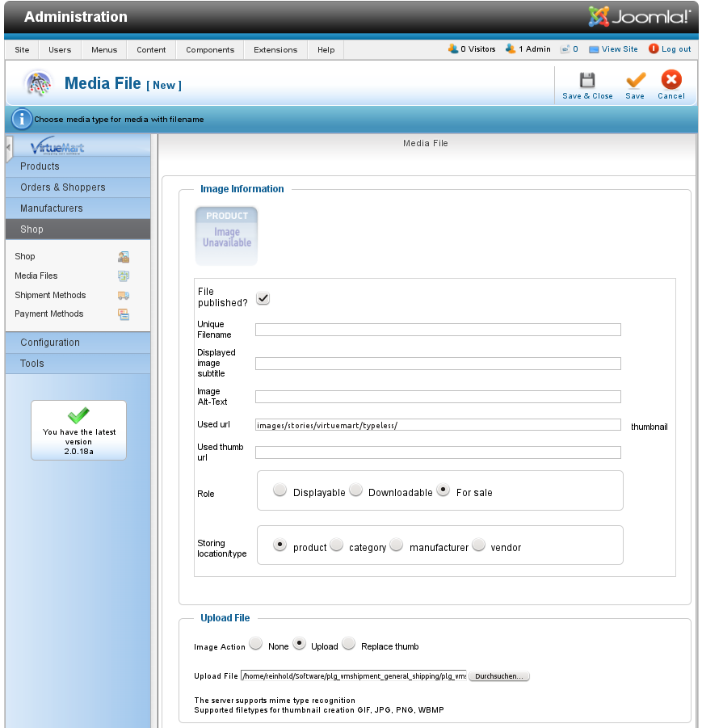Open the Components menu
The height and width of the screenshot is (728, 702).
tap(210, 50)
